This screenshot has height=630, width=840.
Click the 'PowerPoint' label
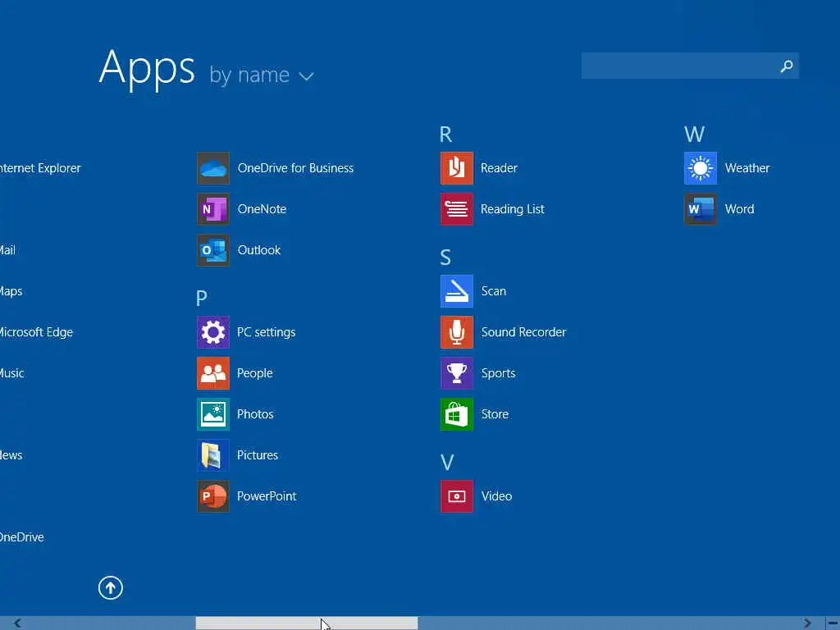[267, 496]
